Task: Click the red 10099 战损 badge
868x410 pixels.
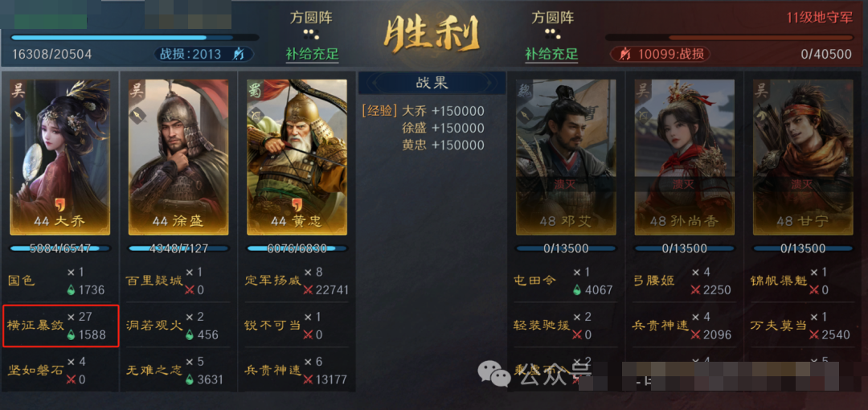Action: [660, 54]
